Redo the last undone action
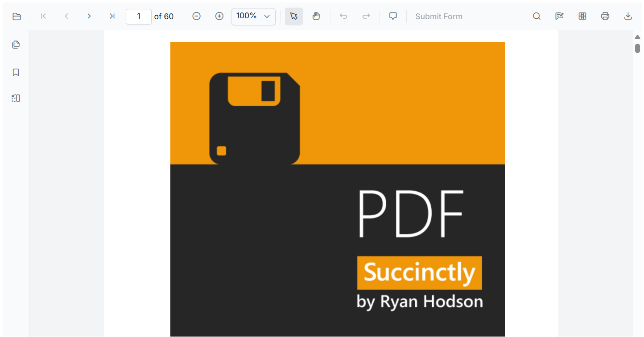Viewport: 644px width, 337px height. (366, 16)
